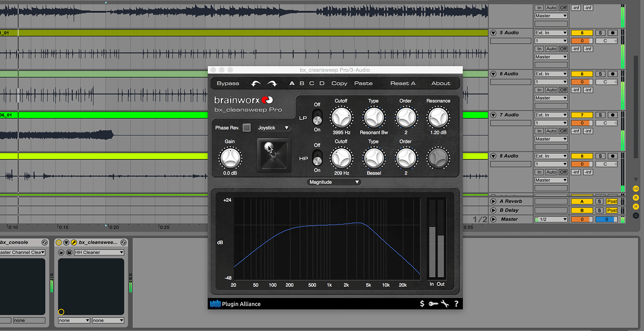This screenshot has height=331, width=644.
Task: Toggle Post button on A Reverb
Action: [612, 201]
